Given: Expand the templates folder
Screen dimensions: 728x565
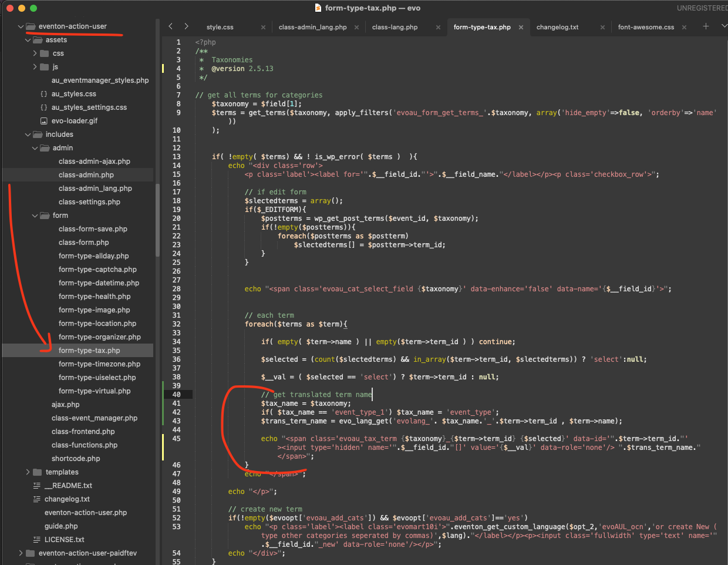Looking at the screenshot, I should point(28,472).
